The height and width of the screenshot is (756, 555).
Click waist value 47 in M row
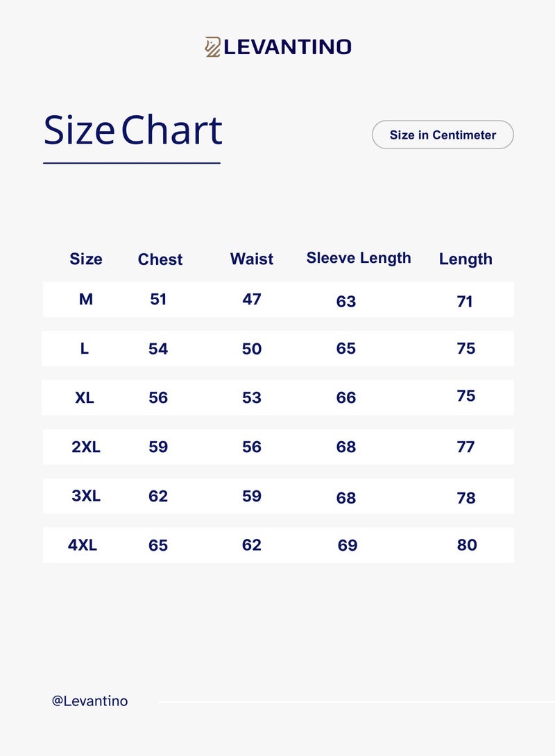click(252, 300)
